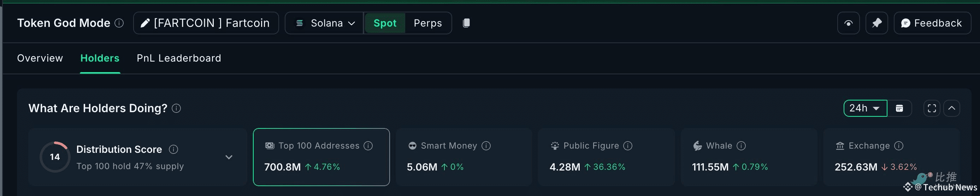Open the Solana chain dropdown
Screen dimensions: 980x196
[325, 23]
